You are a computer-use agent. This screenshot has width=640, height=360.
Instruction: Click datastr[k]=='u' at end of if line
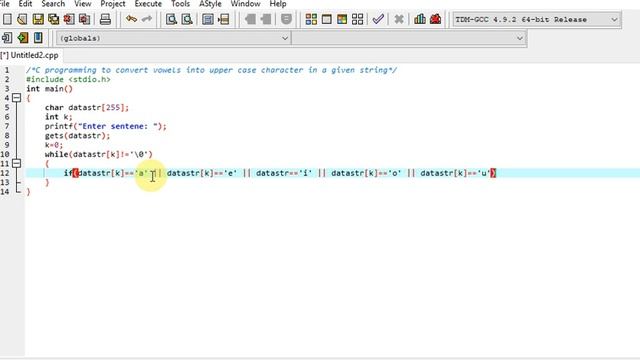pos(456,173)
